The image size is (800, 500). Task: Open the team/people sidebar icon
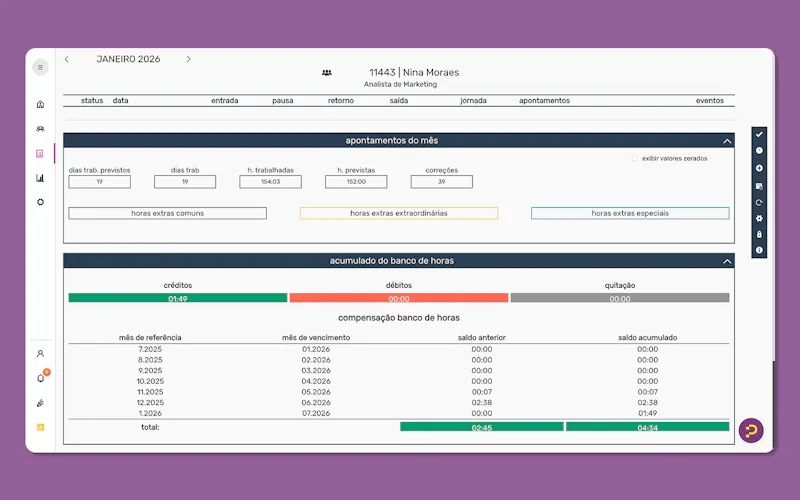coord(40,129)
